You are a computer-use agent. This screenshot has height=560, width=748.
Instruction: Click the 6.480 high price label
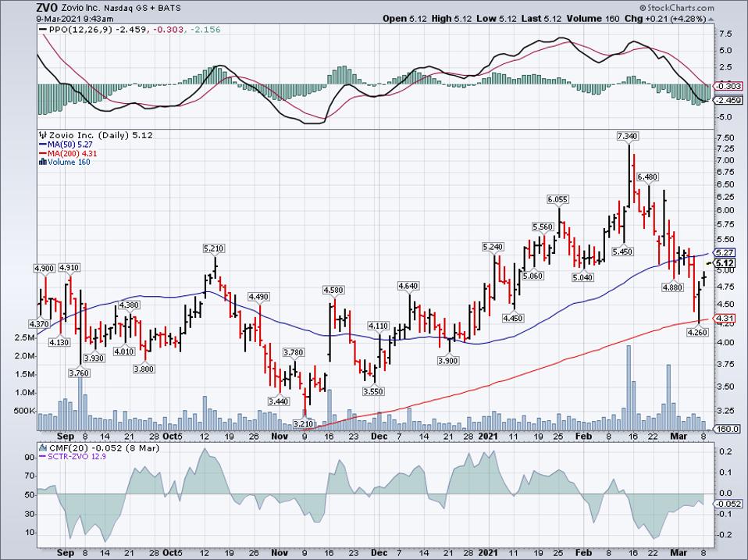647,177
